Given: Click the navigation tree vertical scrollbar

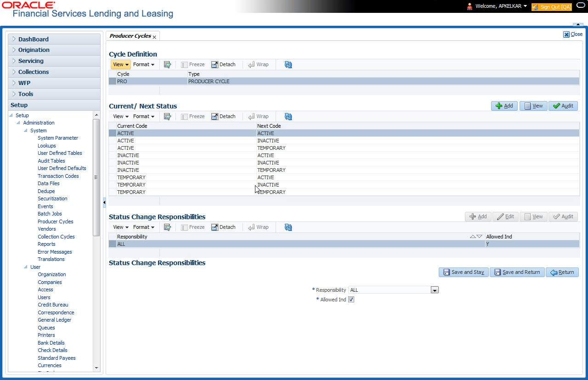Looking at the screenshot, I should pos(96,177).
